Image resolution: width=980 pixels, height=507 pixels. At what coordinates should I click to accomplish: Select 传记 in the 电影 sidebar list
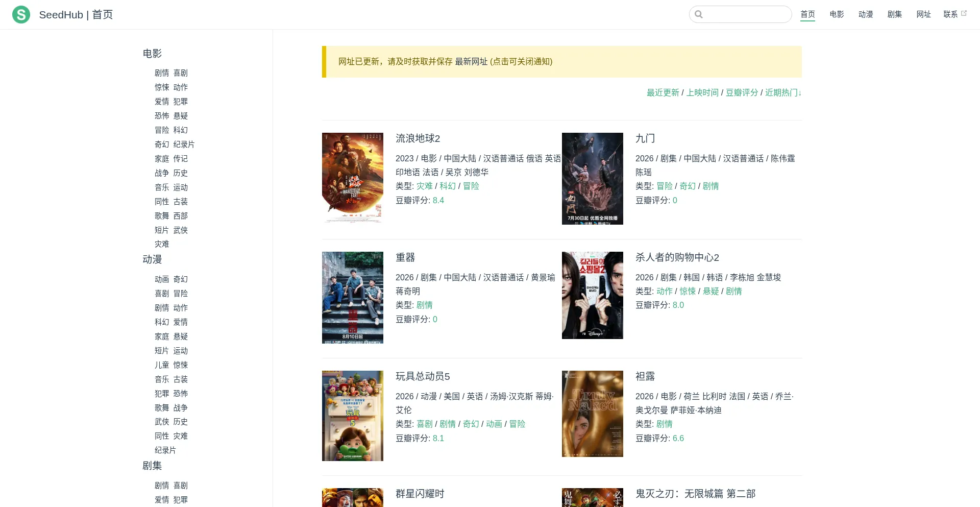click(x=181, y=159)
